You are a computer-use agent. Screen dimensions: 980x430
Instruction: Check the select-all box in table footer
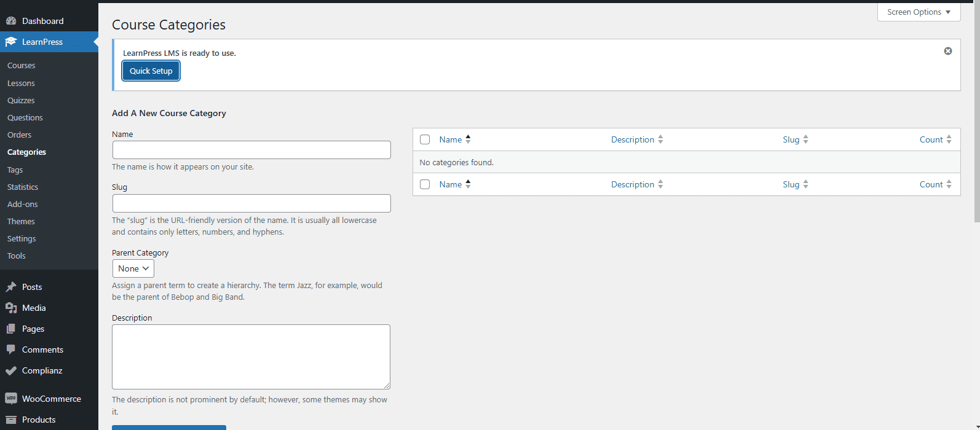(425, 184)
